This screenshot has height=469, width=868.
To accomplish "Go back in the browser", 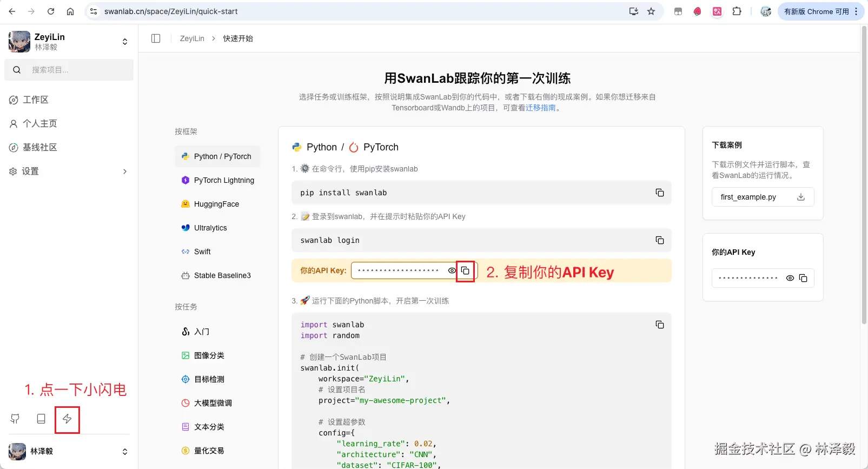I will point(12,11).
